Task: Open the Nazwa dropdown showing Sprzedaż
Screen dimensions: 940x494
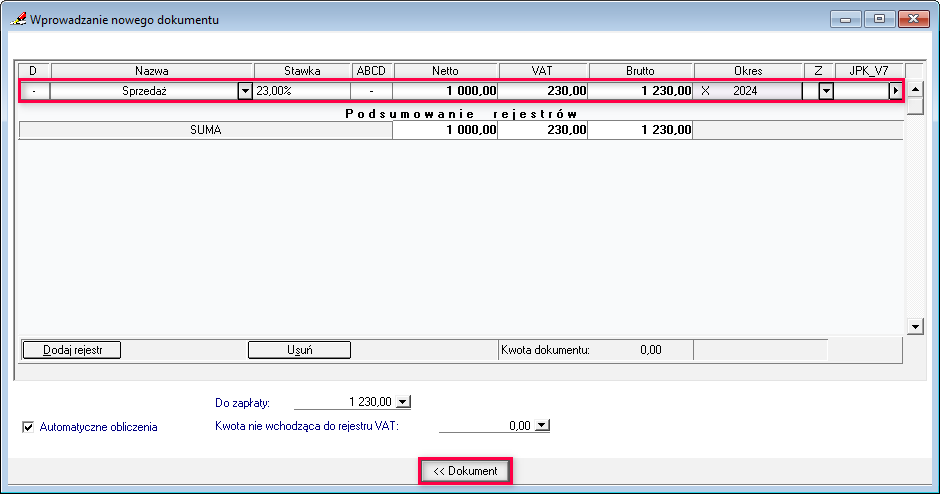Action: 245,91
